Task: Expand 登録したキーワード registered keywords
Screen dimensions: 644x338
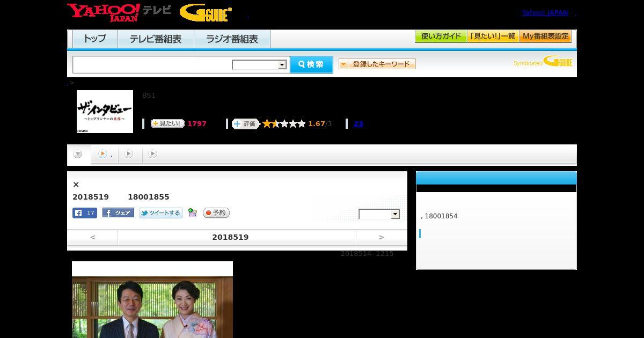Action: coord(377,64)
